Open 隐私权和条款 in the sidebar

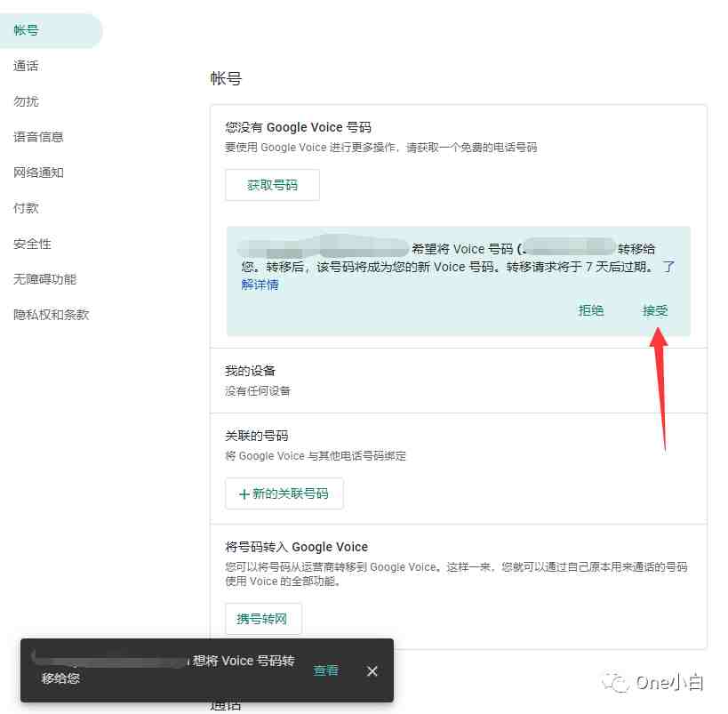(x=52, y=315)
